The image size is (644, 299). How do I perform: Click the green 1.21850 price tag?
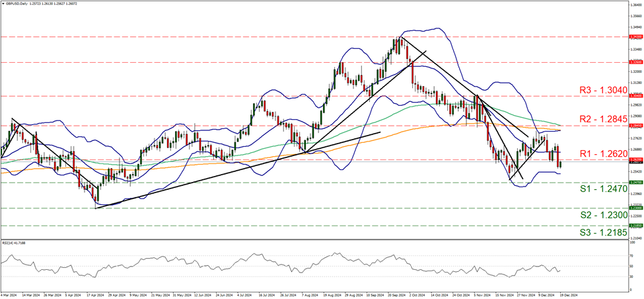pos(635,226)
